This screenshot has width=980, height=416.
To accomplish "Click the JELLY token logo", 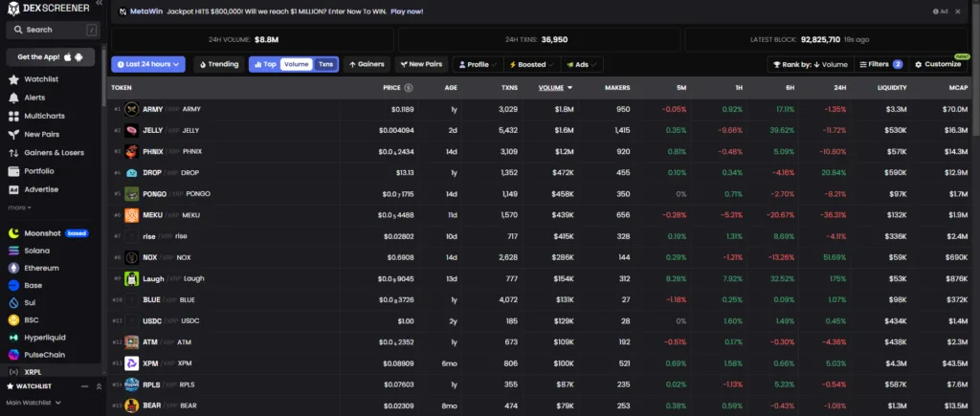I will click(131, 131).
